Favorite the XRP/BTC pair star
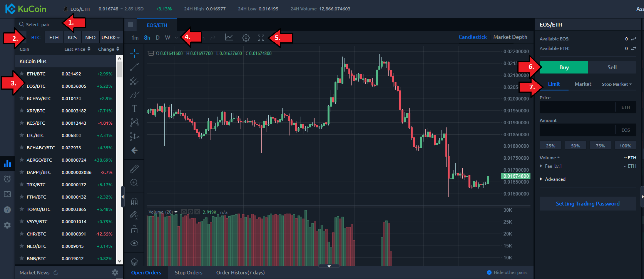Image resolution: width=644 pixels, height=279 pixels. tap(22, 110)
